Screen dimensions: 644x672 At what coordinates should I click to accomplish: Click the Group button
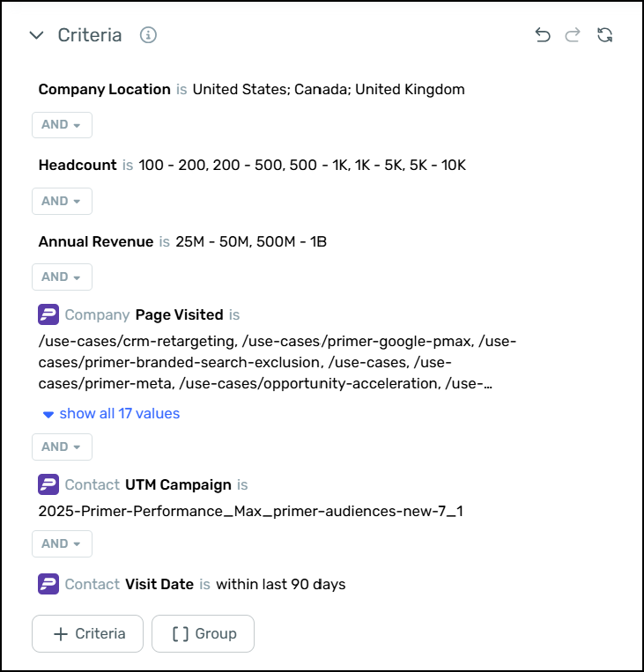point(203,633)
